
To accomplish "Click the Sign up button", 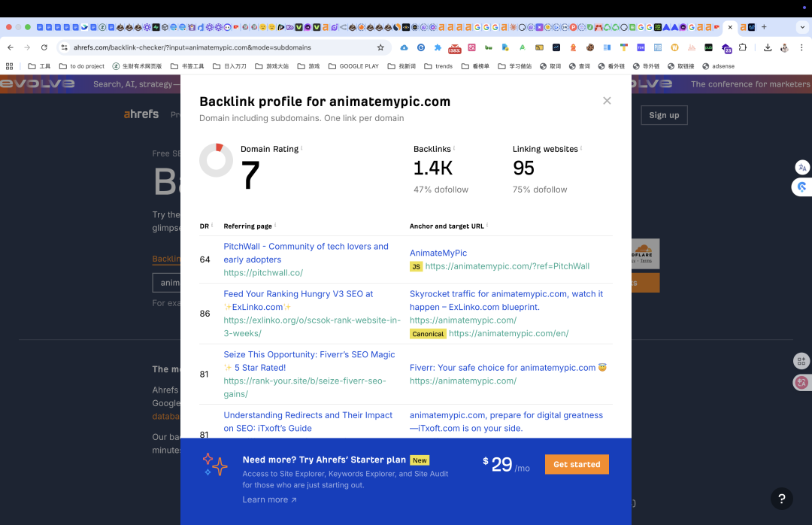I will pyautogui.click(x=664, y=115).
